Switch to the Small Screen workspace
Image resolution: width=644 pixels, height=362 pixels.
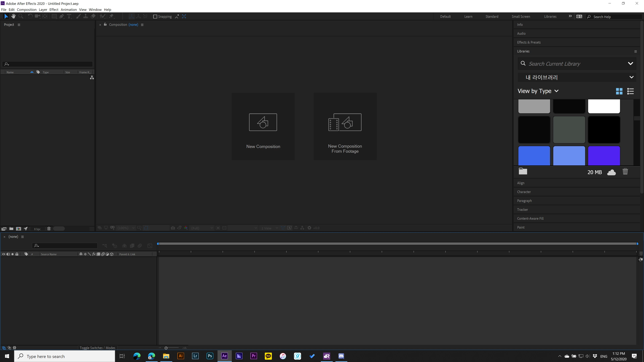[521, 16]
